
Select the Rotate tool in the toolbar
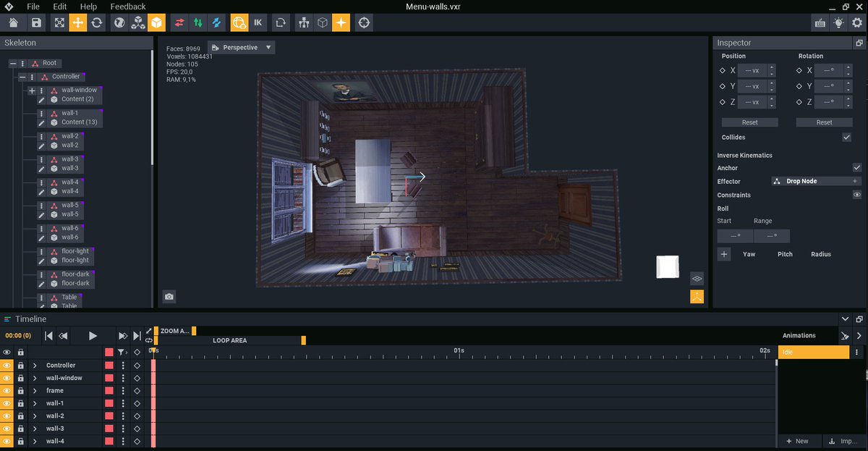point(98,22)
